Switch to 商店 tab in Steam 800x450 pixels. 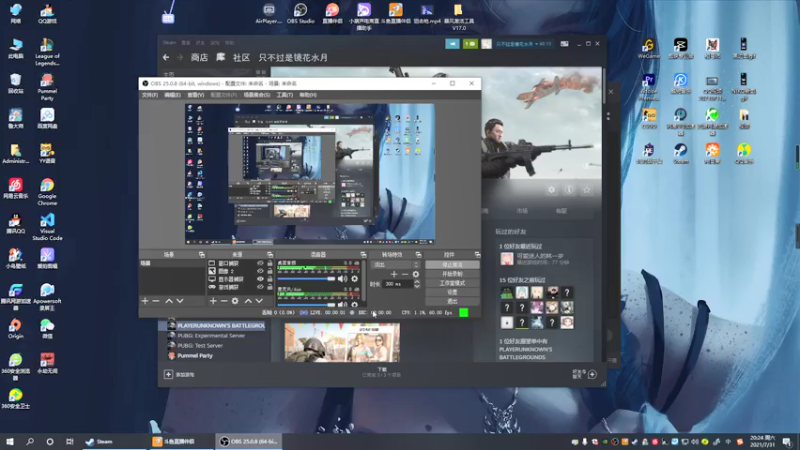[x=199, y=58]
